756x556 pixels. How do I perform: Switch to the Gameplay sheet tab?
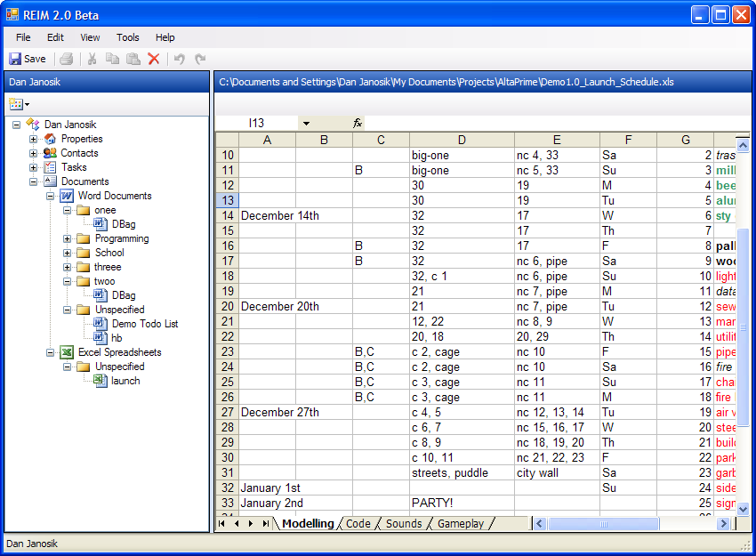[461, 524]
